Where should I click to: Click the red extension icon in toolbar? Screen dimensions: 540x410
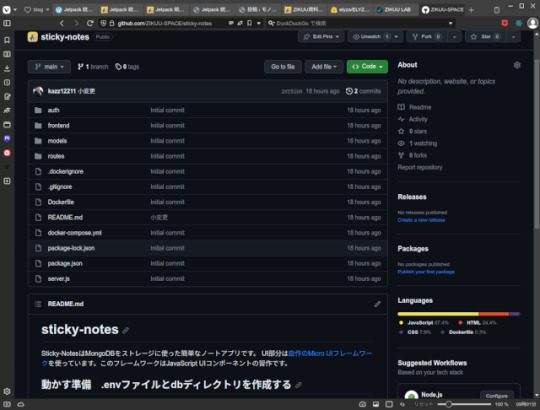[x=505, y=23]
